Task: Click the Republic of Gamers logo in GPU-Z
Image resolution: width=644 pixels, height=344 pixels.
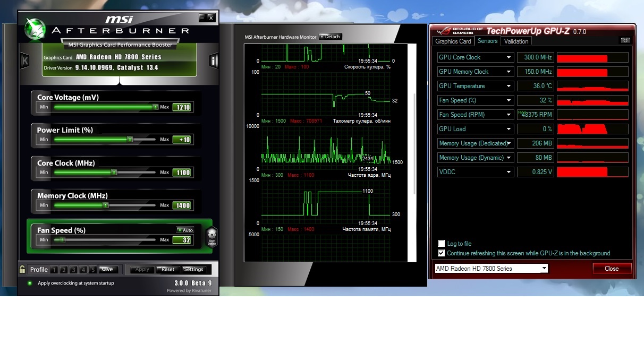Action: (x=460, y=31)
